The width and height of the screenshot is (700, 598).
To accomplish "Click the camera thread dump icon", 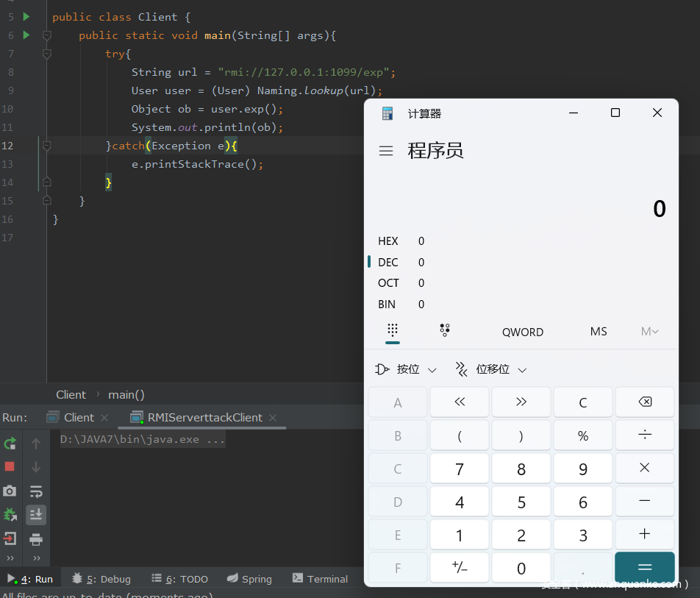I will tap(10, 491).
